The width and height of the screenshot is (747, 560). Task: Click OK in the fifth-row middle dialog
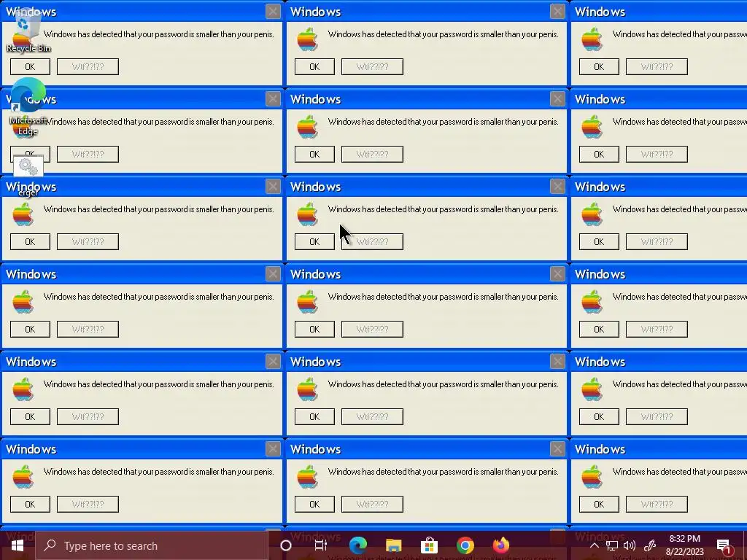pos(314,417)
